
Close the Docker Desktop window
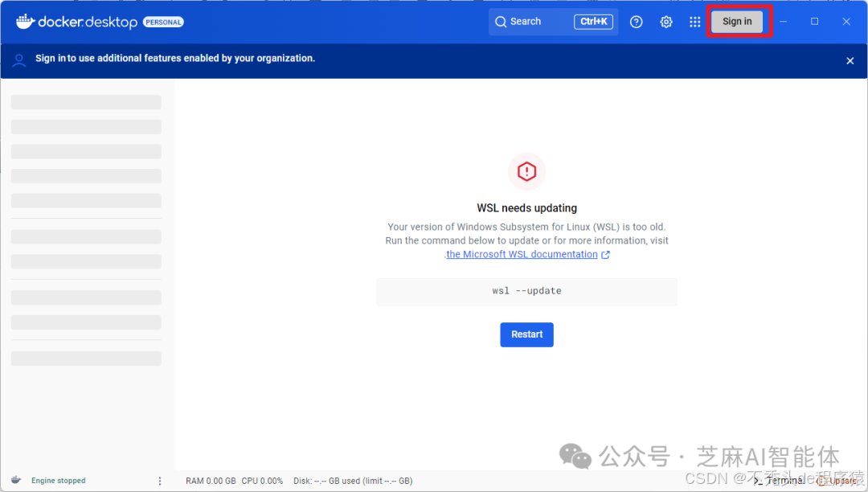click(x=845, y=22)
